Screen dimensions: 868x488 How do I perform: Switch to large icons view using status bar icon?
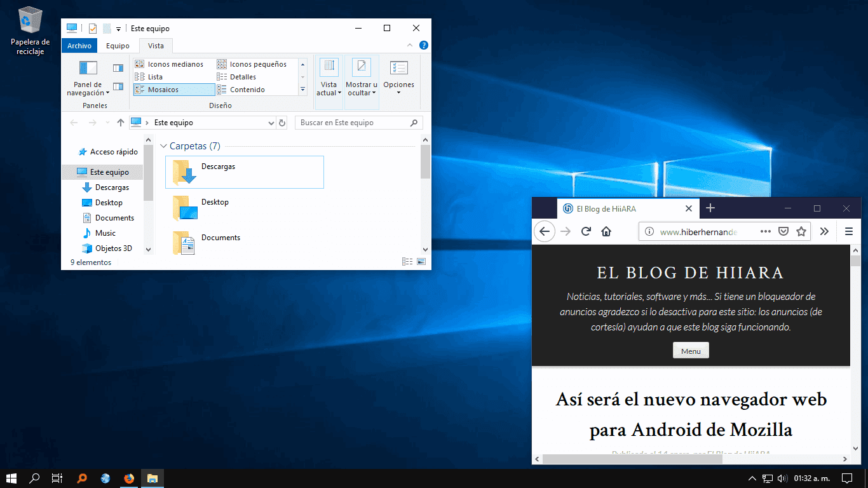[421, 262]
